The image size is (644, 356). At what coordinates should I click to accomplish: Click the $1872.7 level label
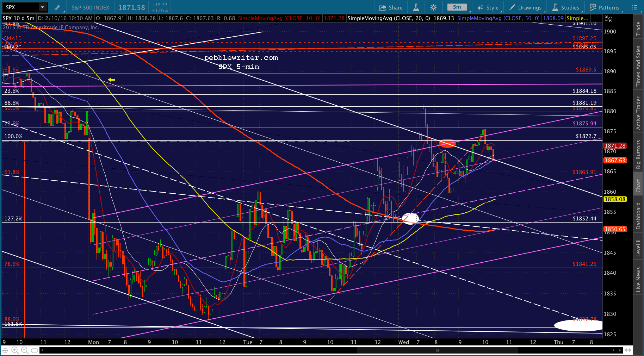[x=586, y=136]
